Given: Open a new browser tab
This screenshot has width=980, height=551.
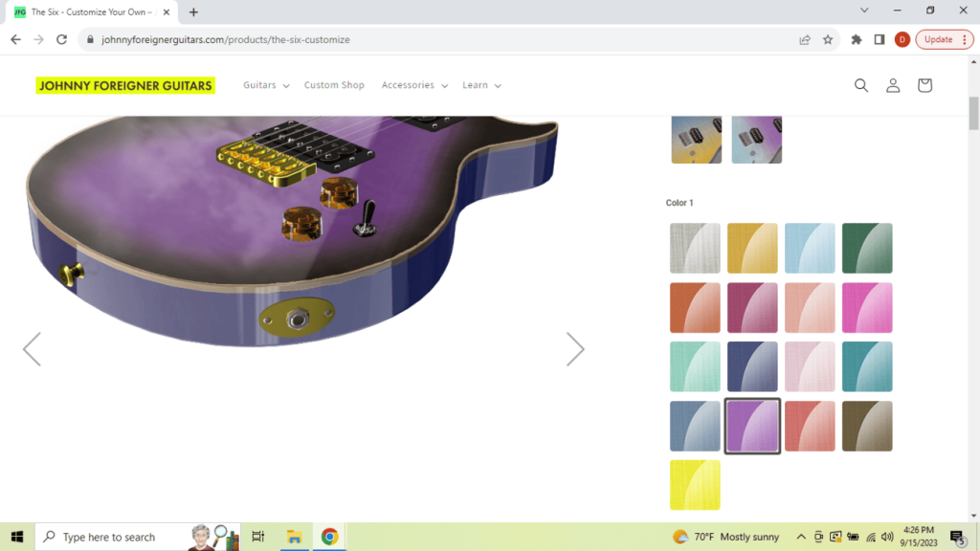Looking at the screenshot, I should point(193,12).
